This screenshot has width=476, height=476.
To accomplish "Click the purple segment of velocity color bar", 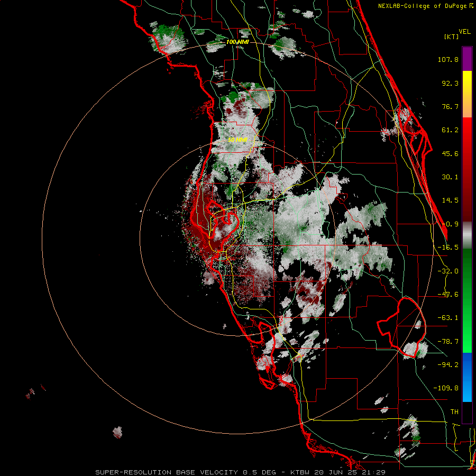I will tap(467, 59).
